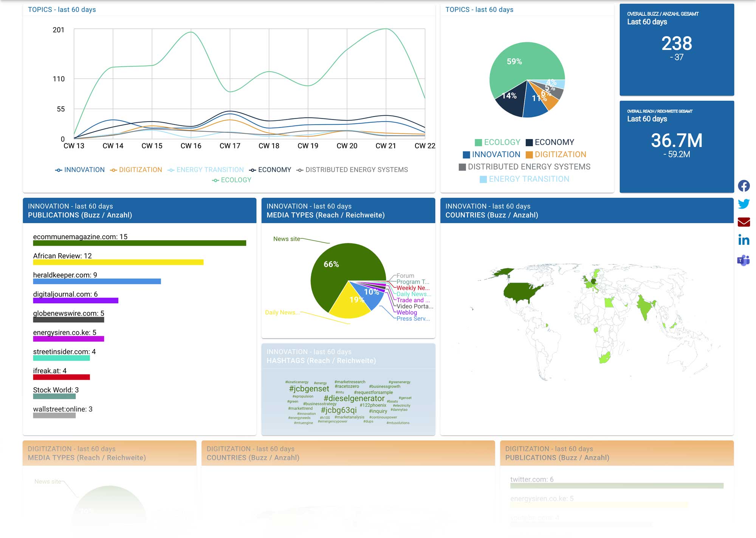Click the Weekly Ne... media type label
The height and width of the screenshot is (538, 756).
point(413,288)
